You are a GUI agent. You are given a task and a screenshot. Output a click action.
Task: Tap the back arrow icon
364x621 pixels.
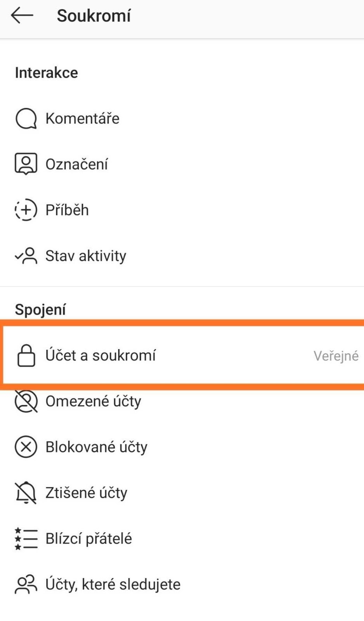pos(22,16)
